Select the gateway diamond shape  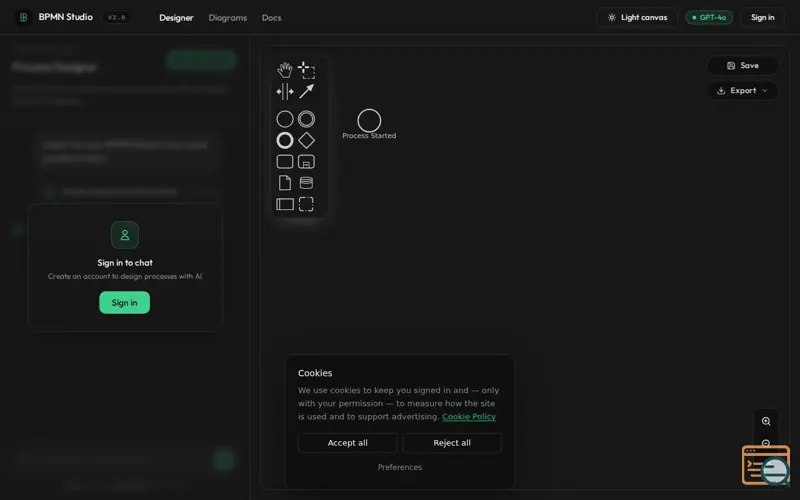click(x=306, y=140)
